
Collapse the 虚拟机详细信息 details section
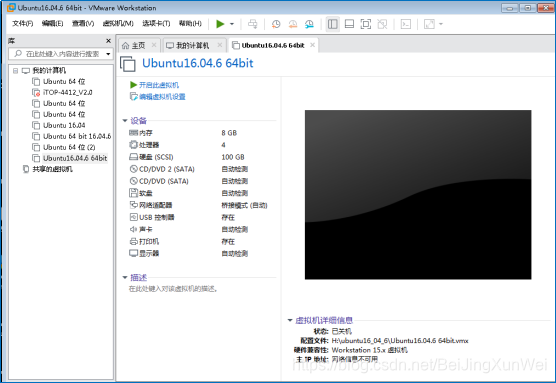pyautogui.click(x=290, y=321)
